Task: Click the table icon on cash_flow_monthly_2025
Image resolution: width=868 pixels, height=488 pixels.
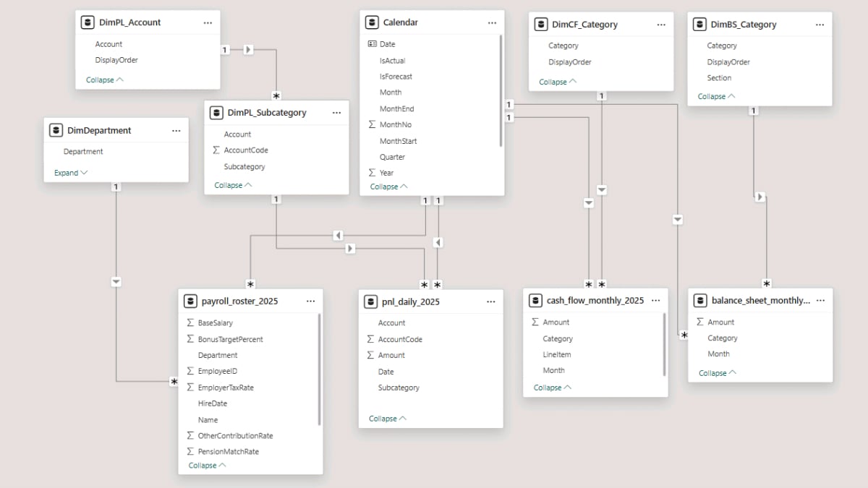Action: tap(535, 300)
